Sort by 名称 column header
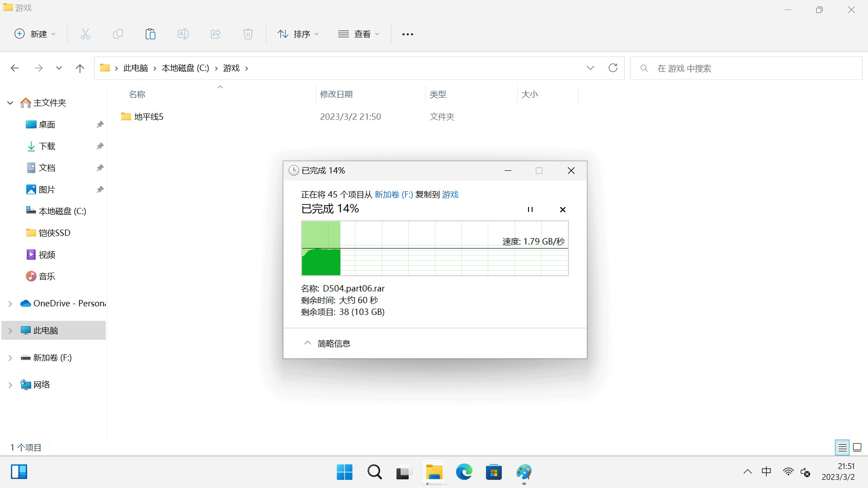Screen dimensions: 868x488 point(137,94)
